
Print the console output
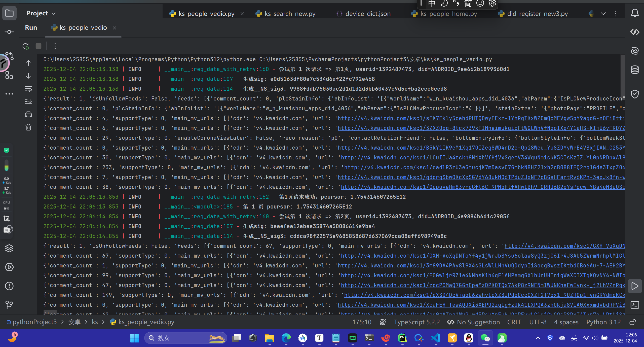click(28, 114)
